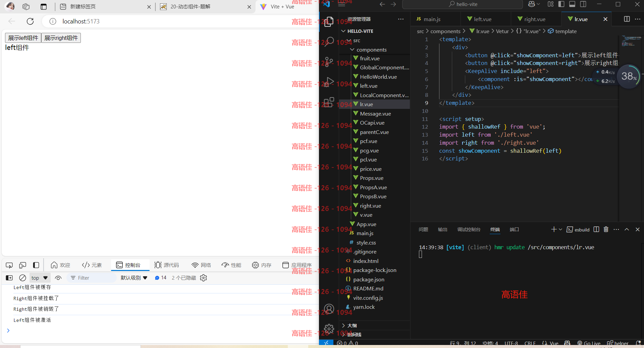The image size is (644, 348).
Task: Click Go Live in status bar
Action: pos(589,343)
